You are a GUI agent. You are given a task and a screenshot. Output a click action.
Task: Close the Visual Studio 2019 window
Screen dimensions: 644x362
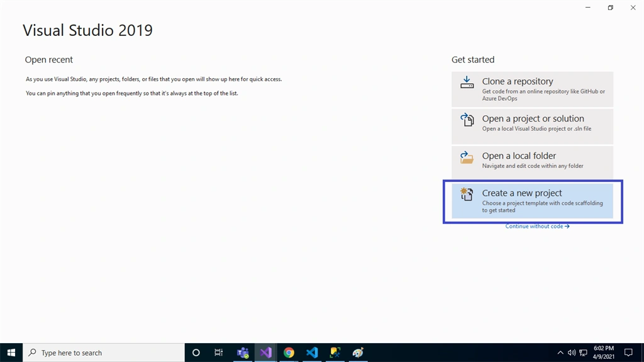coord(633,8)
